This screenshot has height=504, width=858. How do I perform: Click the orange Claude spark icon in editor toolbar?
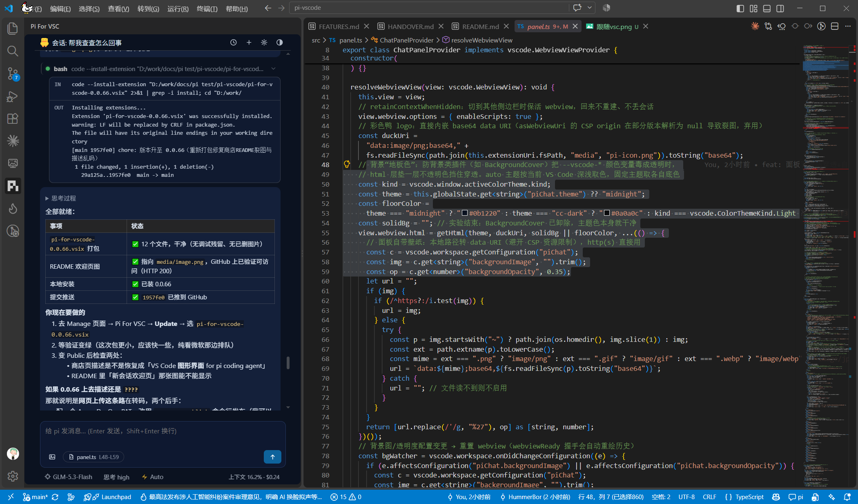[755, 26]
